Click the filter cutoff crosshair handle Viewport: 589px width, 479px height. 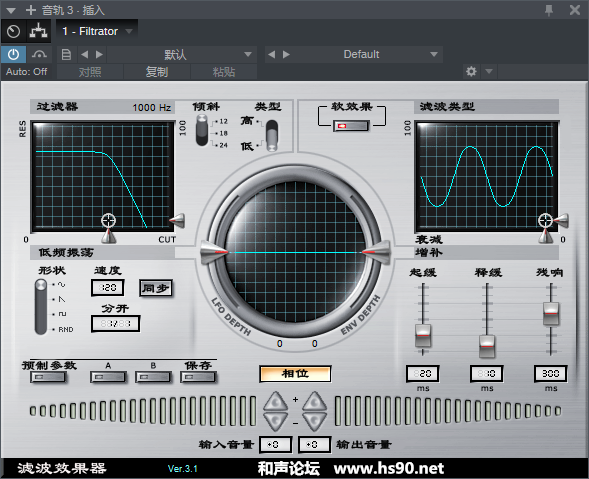pyautogui.click(x=109, y=221)
